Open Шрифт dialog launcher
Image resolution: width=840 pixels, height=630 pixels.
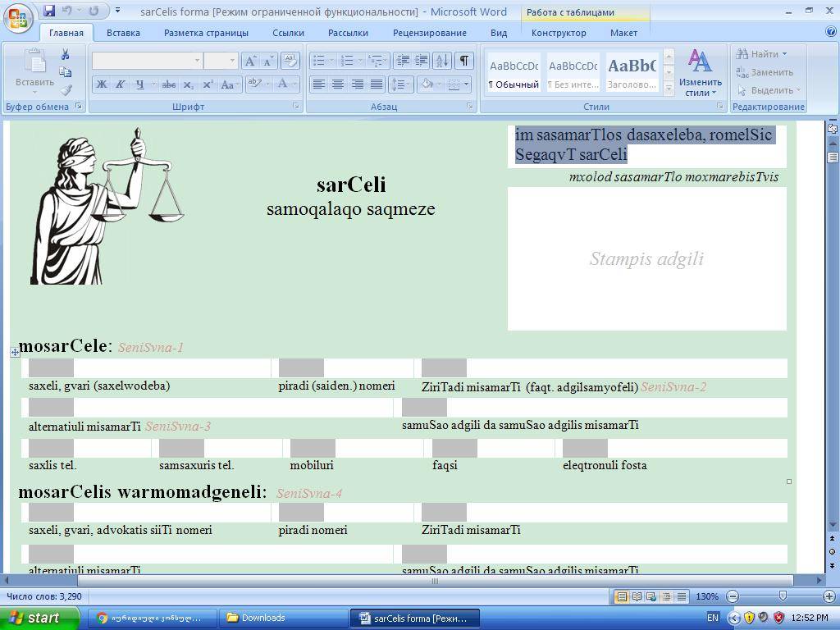[296, 106]
